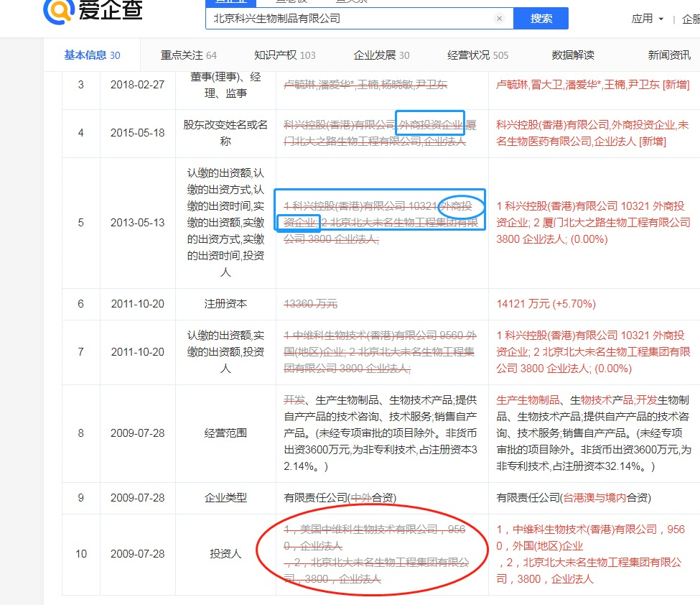Screen dimensions: 700x605
Task: Switch to 重点关注 tab
Action: (188, 55)
